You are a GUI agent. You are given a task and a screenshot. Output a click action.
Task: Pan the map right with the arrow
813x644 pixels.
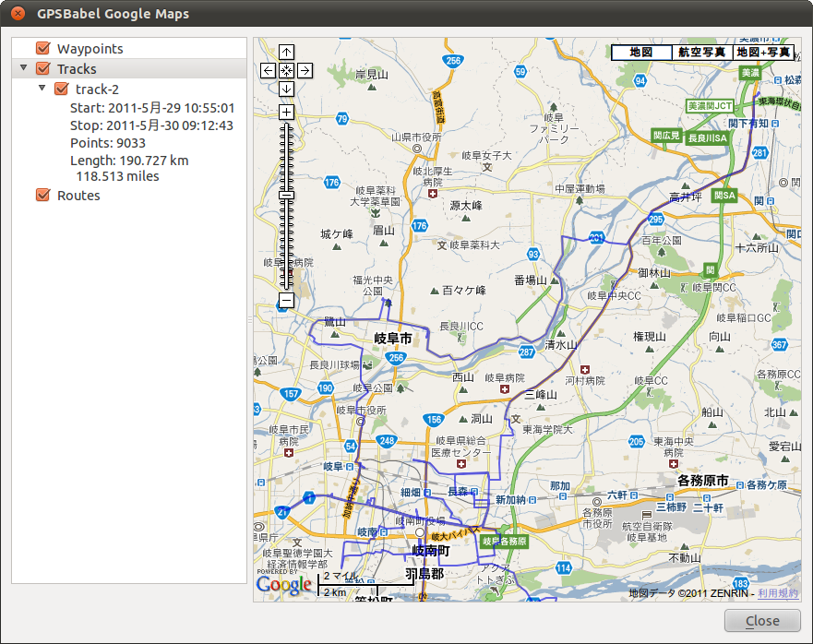(305, 70)
